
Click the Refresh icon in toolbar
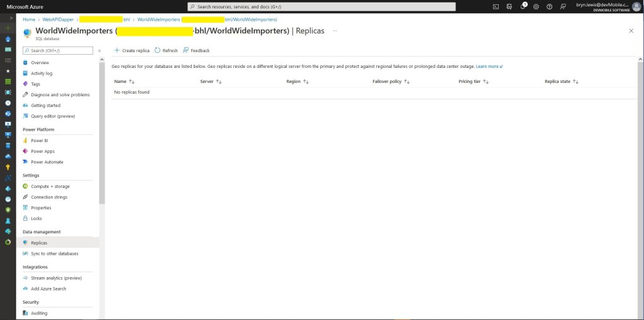158,50
